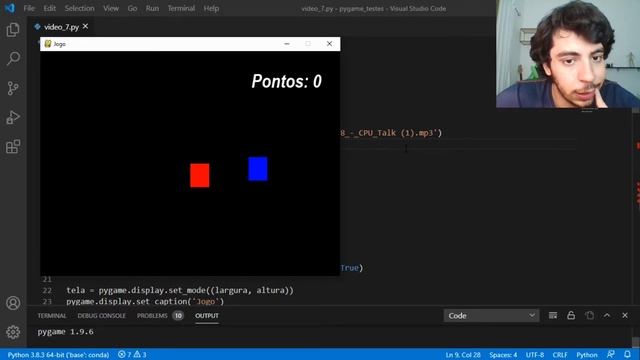Click the VS Code logo icon

click(x=10, y=8)
